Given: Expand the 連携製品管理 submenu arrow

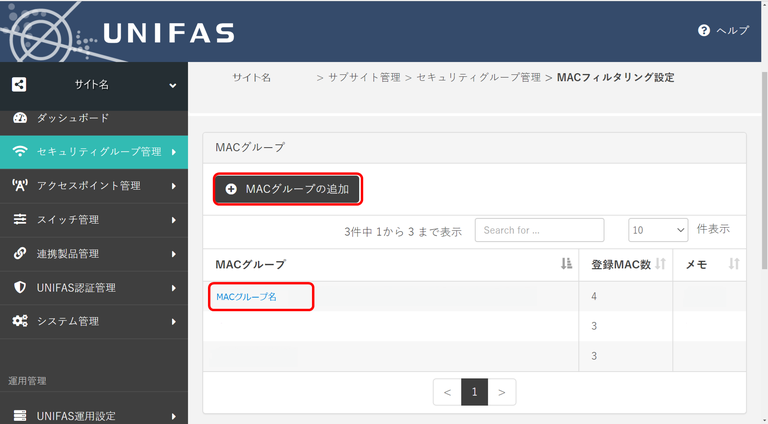Looking at the screenshot, I should 174,254.
